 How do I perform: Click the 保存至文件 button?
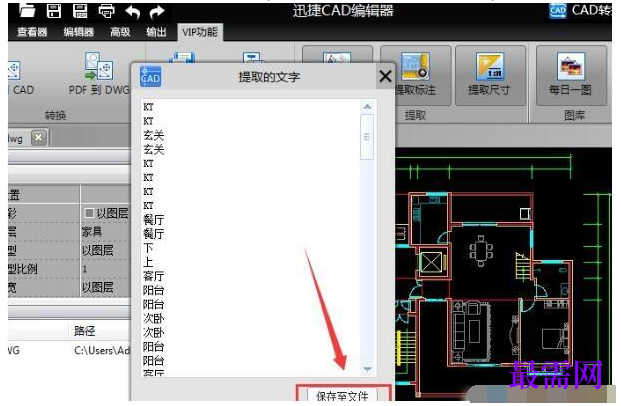point(342,396)
